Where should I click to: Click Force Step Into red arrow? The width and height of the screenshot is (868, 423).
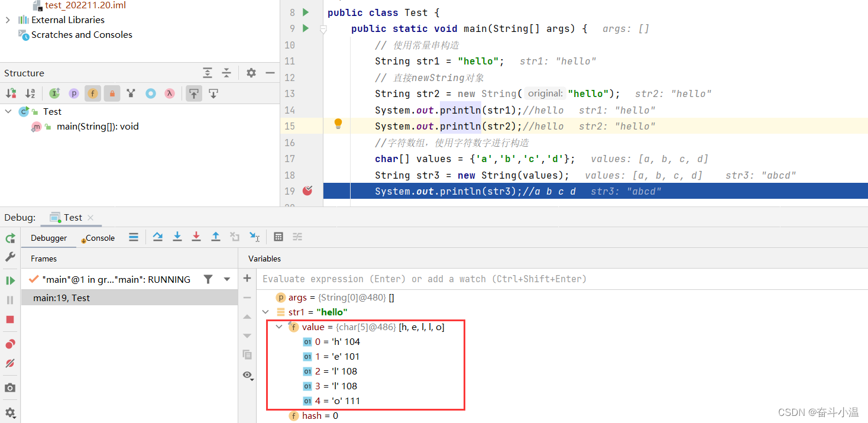tap(196, 237)
